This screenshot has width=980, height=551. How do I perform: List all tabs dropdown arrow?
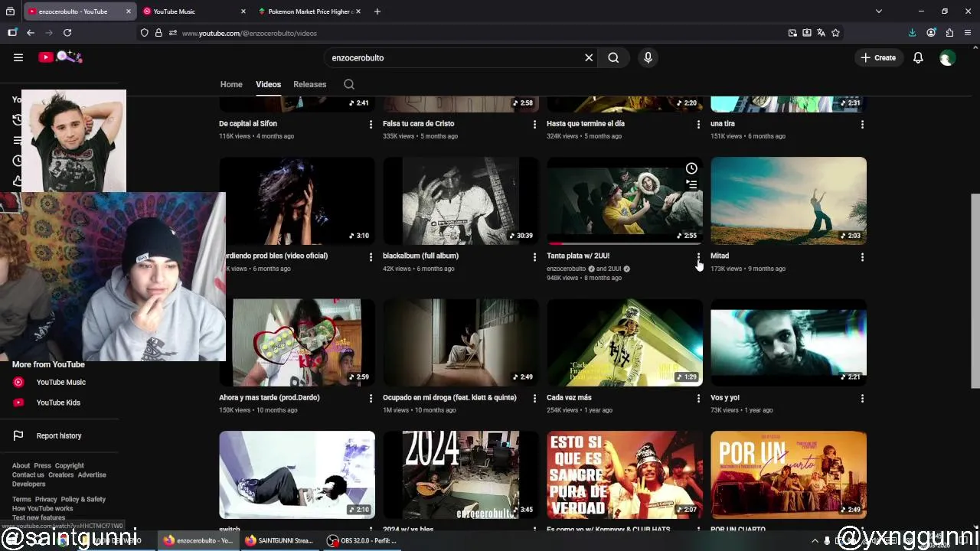tap(879, 11)
